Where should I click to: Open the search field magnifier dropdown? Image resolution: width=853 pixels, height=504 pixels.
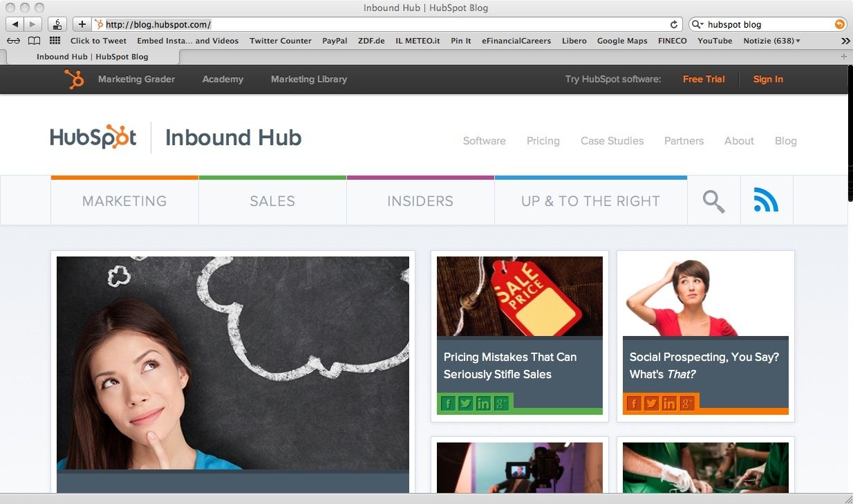[x=698, y=24]
